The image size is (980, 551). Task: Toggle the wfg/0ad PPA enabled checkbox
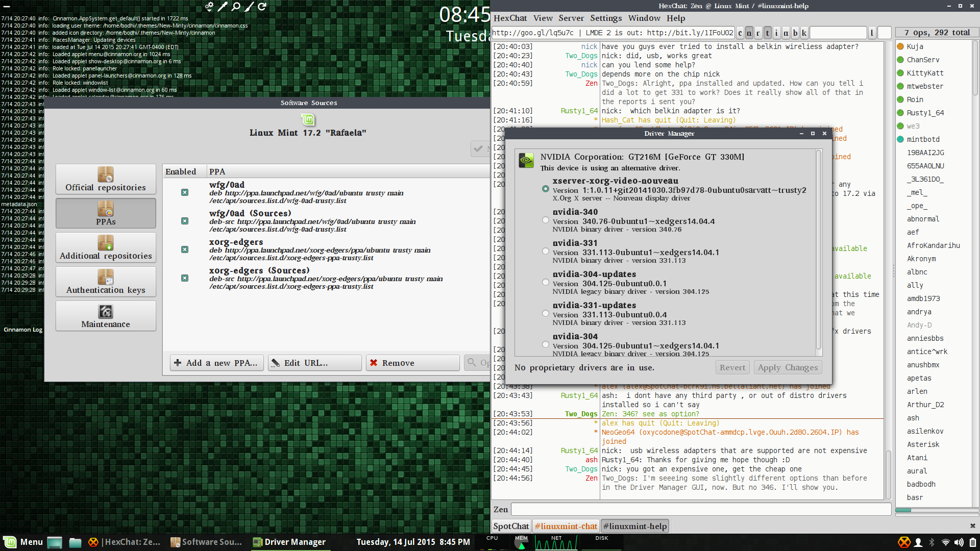185,192
